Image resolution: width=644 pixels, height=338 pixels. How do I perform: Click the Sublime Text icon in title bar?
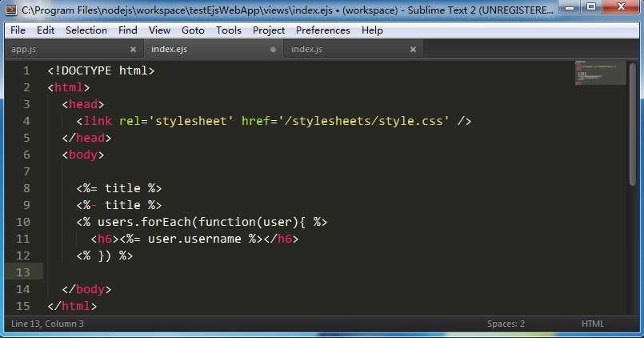pos(11,10)
